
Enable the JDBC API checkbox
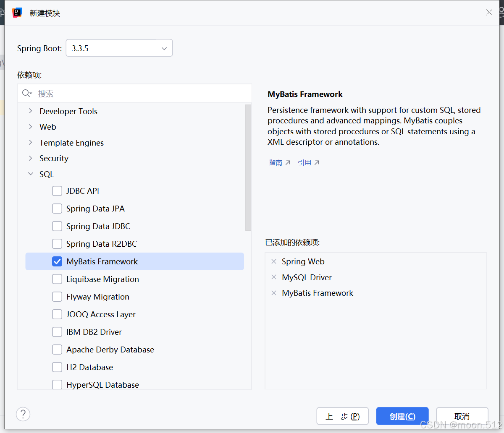click(x=57, y=191)
